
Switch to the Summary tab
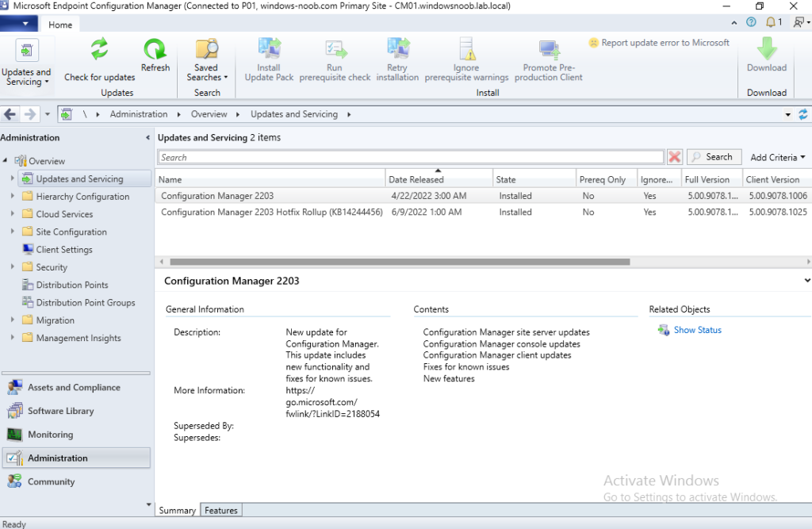tap(177, 510)
